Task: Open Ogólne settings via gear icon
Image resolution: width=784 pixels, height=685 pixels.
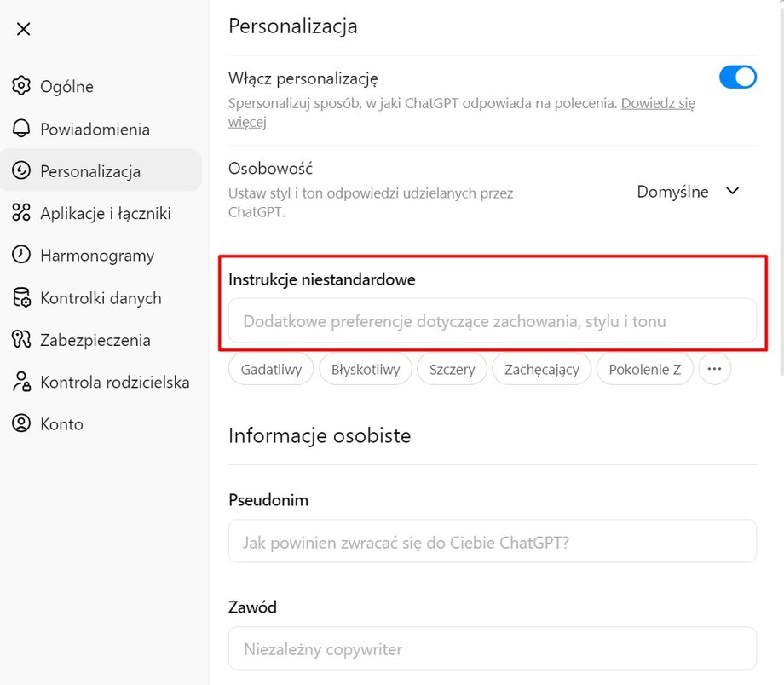Action: pos(23,86)
